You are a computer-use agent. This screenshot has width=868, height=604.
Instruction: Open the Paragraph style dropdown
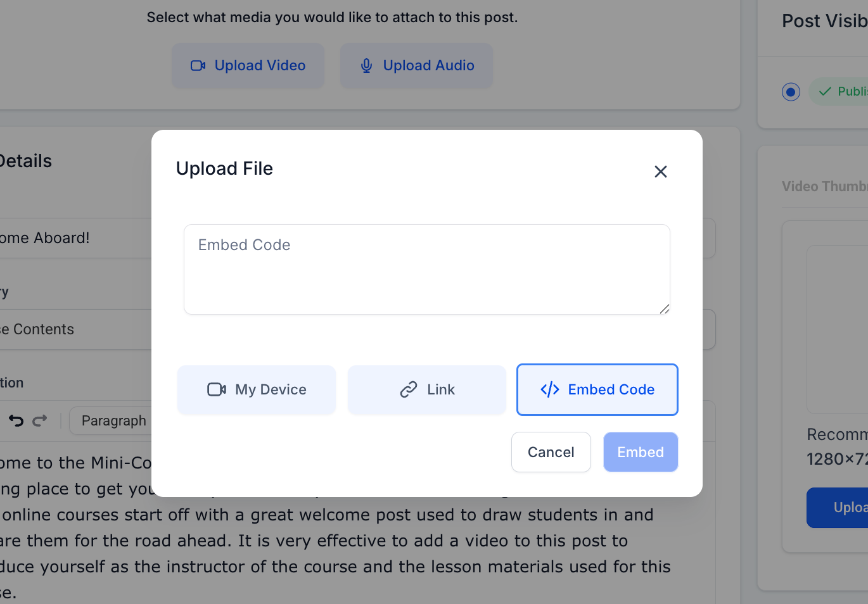[111, 420]
